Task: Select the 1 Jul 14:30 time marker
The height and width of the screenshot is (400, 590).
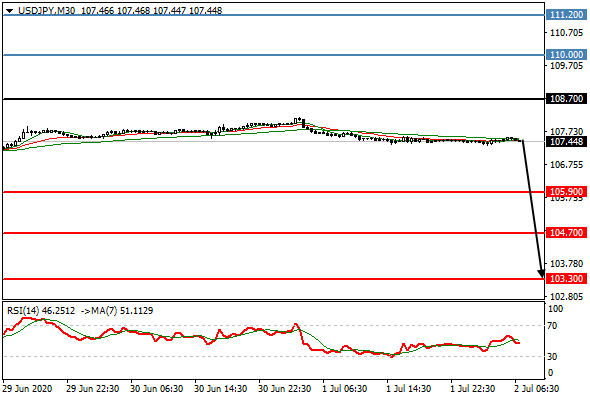Action: [x=409, y=388]
